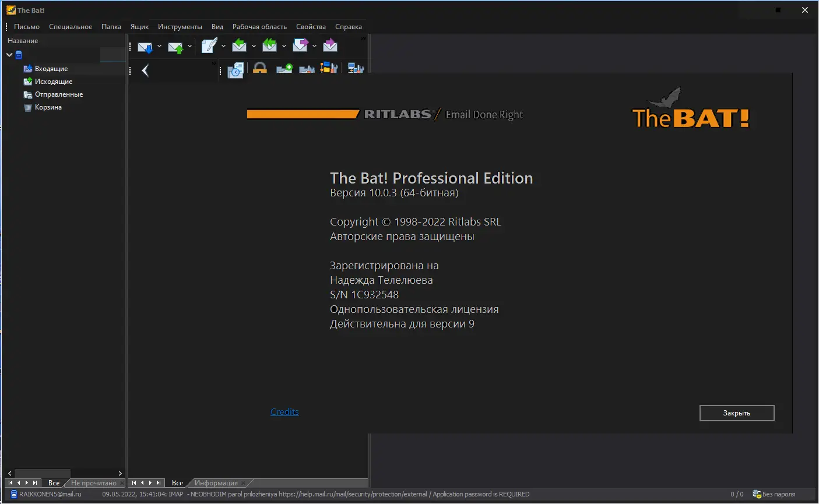Open the folder tree settings icon
The height and width of the screenshot is (504, 819).
pos(329,68)
